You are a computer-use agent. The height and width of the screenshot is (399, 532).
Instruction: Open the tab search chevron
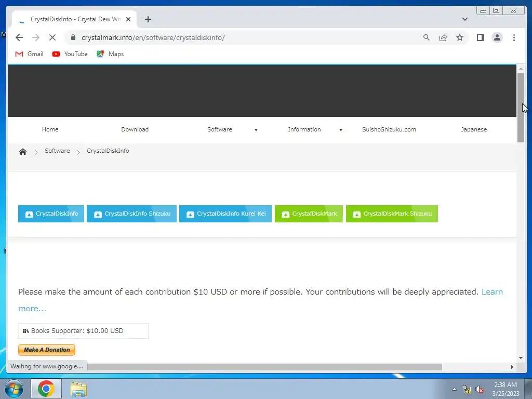point(465,19)
